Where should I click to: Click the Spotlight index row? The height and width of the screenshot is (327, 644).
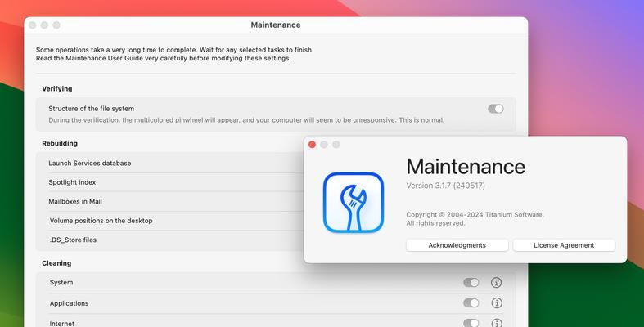coord(169,182)
